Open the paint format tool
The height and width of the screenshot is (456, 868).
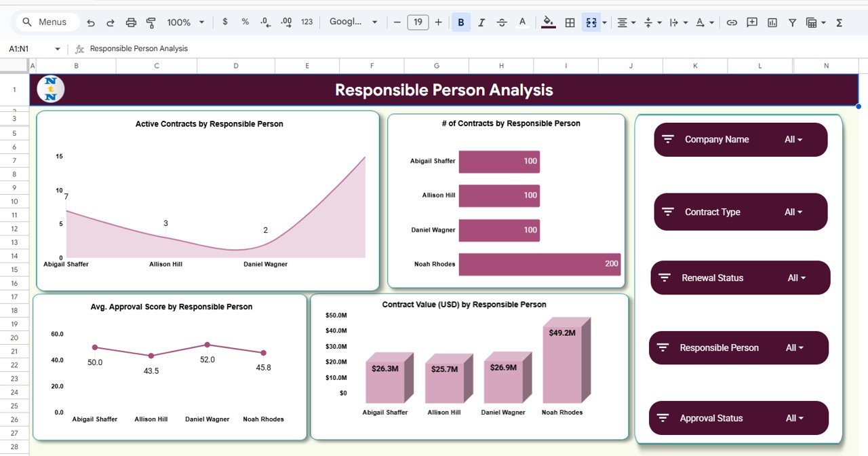pyautogui.click(x=150, y=22)
